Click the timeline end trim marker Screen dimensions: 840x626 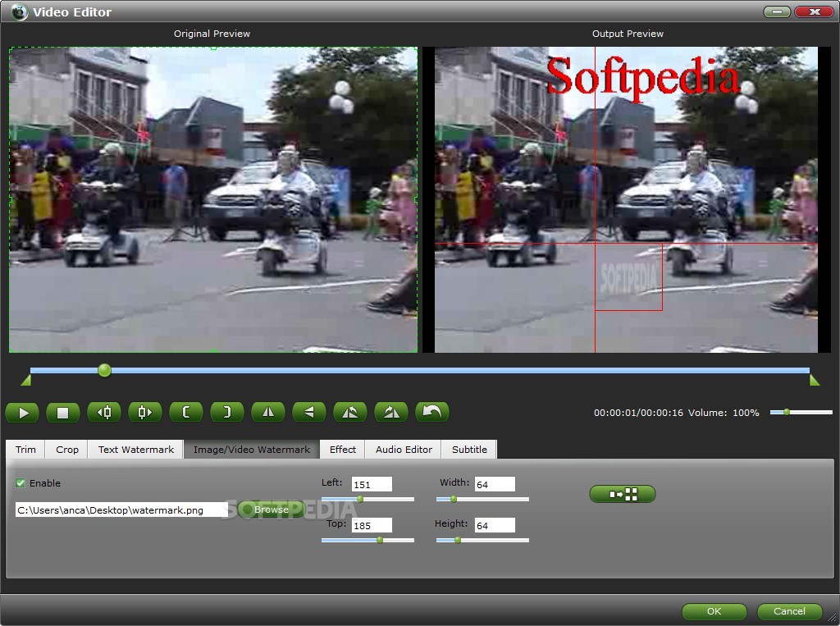pos(815,380)
